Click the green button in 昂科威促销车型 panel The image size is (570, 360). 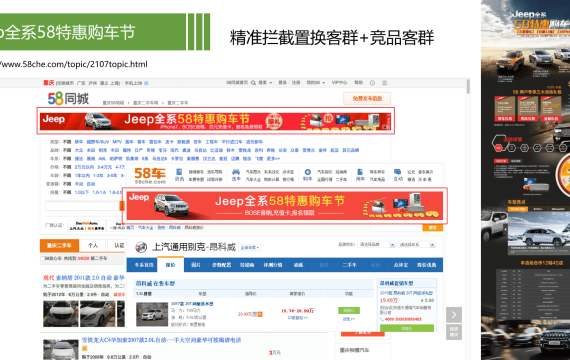pos(407,328)
